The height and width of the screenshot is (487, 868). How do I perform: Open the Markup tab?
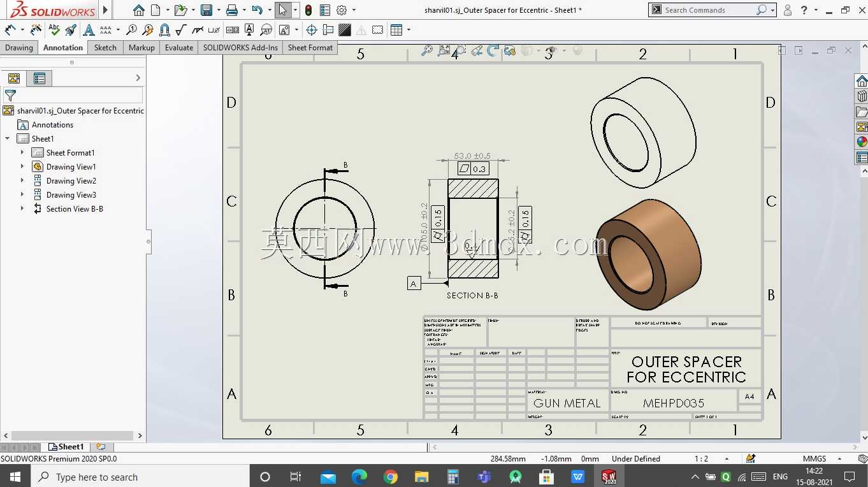point(141,48)
